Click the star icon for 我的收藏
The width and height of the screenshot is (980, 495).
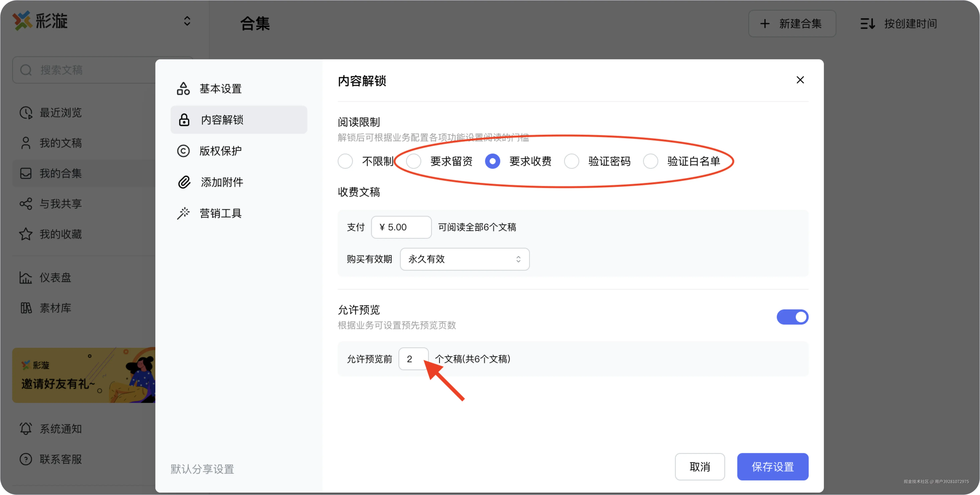(x=26, y=234)
